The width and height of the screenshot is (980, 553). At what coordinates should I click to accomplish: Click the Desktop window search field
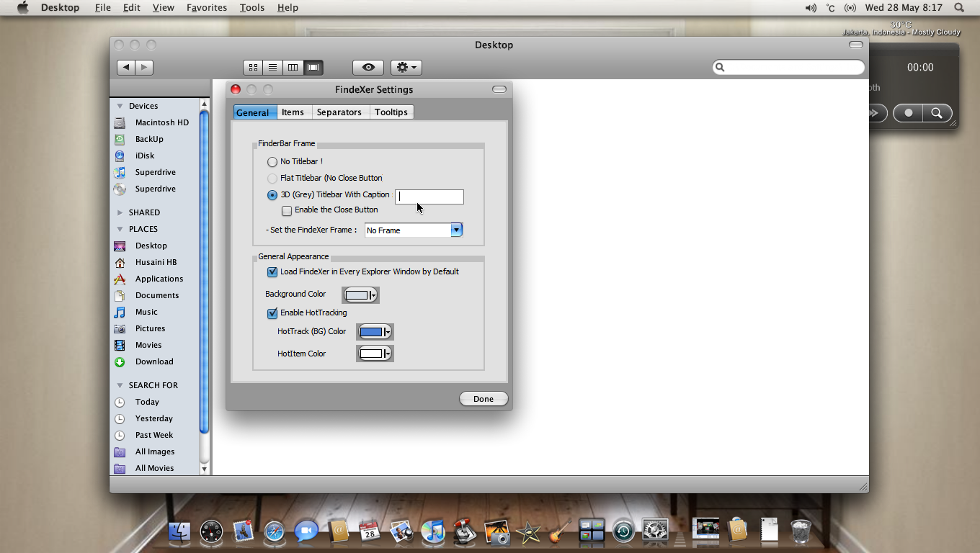click(x=788, y=67)
